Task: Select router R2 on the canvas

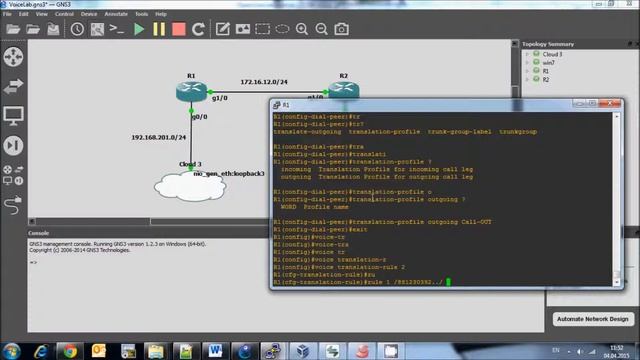Action: tap(344, 90)
